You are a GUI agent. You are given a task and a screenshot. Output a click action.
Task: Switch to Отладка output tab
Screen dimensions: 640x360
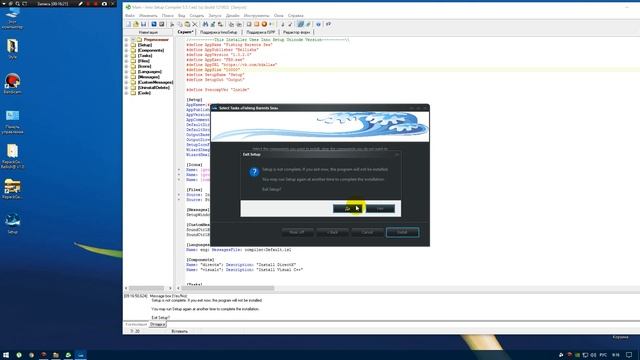pos(157,324)
